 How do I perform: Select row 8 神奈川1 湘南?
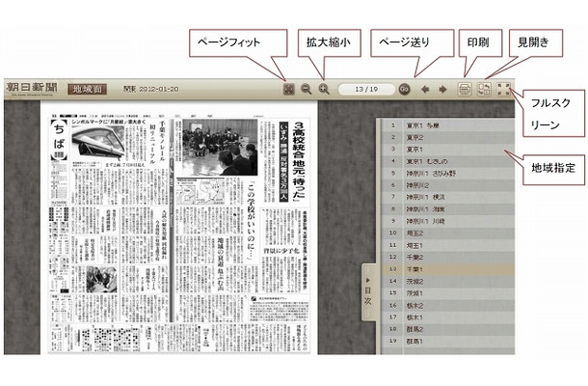(x=448, y=209)
